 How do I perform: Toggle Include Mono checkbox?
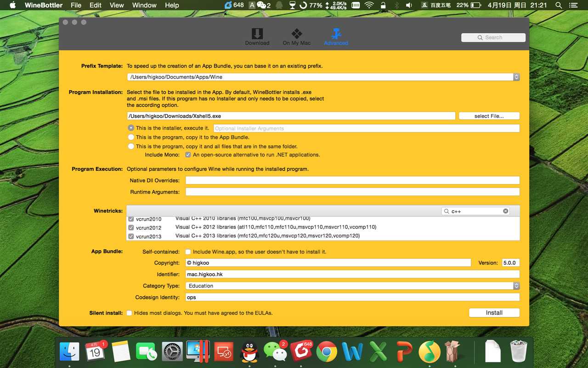click(188, 155)
